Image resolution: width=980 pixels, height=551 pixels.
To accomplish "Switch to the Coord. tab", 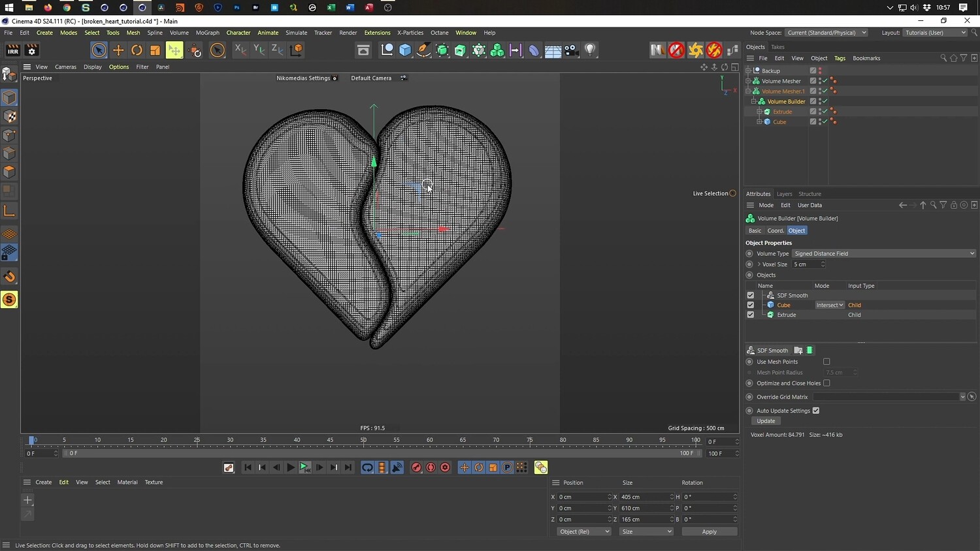I will coord(776,230).
